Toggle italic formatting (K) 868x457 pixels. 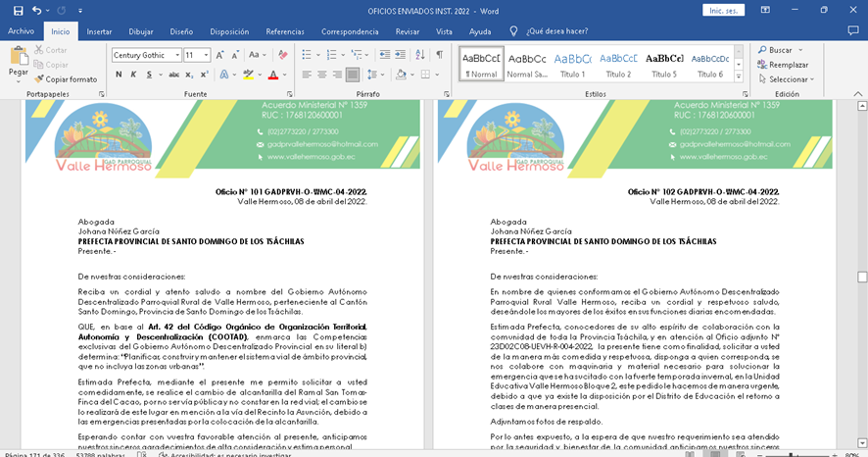pos(131,75)
